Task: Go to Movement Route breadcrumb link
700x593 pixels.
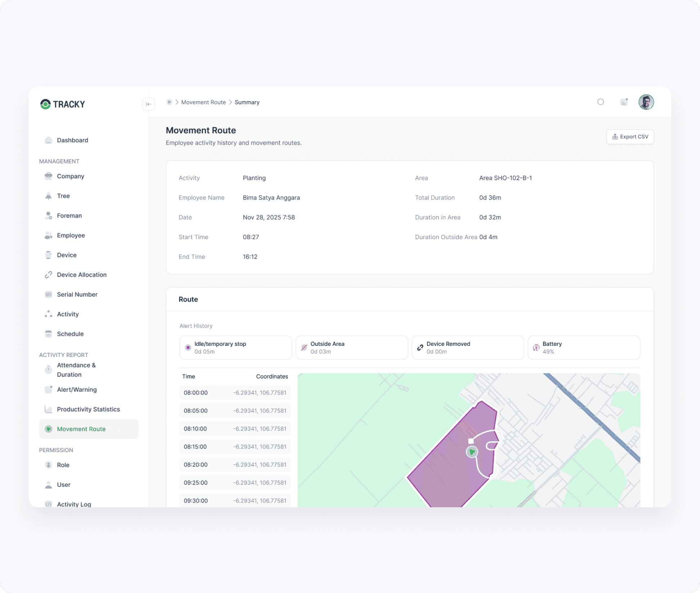Action: pyautogui.click(x=203, y=102)
